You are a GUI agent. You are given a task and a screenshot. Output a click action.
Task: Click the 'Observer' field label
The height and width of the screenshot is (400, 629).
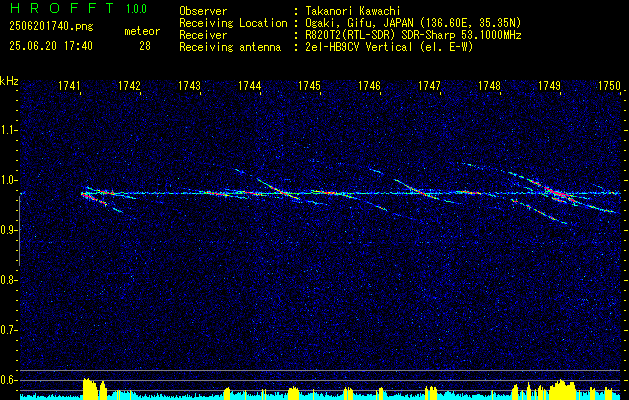pos(203,11)
